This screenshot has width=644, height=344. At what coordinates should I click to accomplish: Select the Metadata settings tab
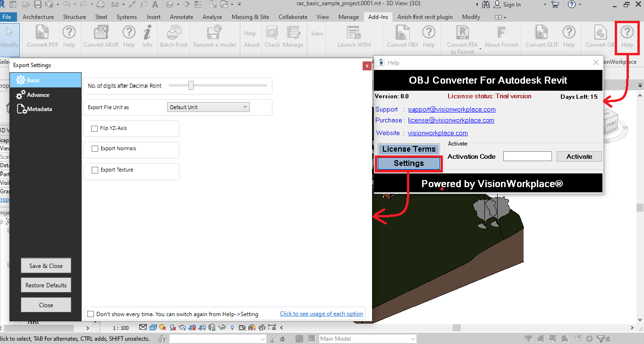click(x=45, y=109)
